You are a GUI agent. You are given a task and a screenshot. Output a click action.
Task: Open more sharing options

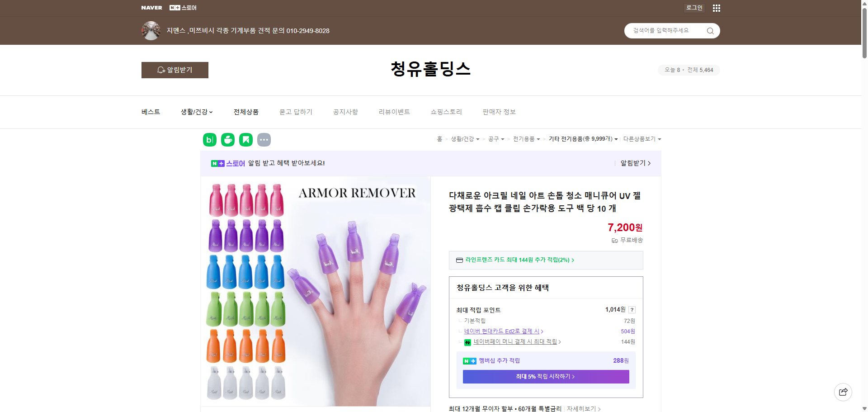tap(264, 140)
